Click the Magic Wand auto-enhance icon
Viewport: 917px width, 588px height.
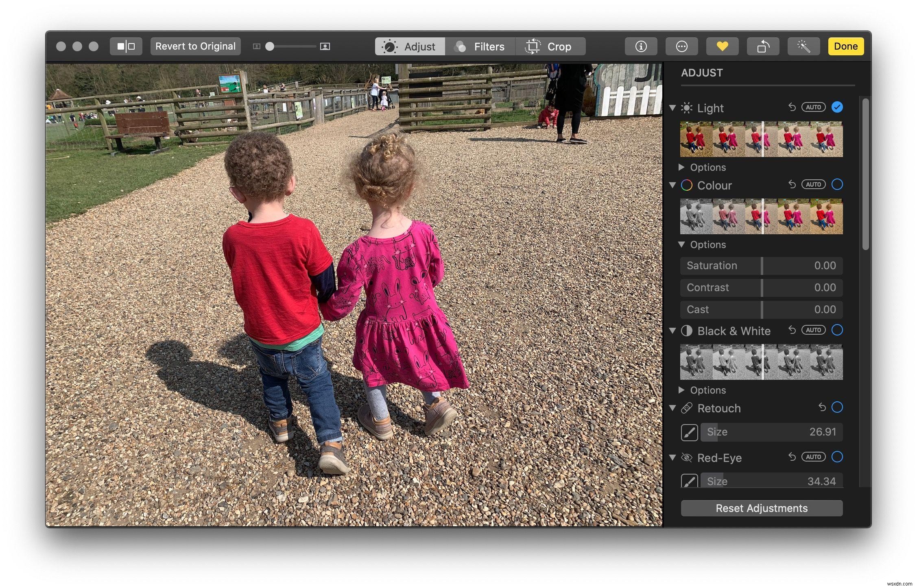click(802, 46)
